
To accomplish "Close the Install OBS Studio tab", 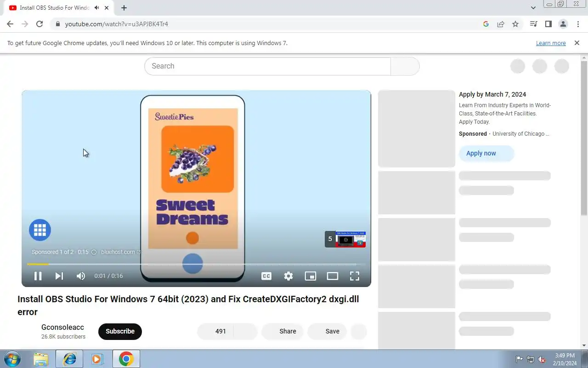I will (x=107, y=8).
